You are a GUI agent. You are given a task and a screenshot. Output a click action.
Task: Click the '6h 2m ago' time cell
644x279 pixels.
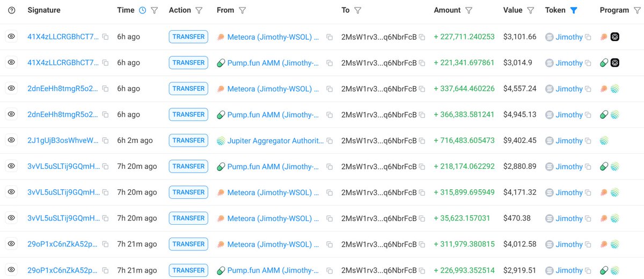pyautogui.click(x=135, y=140)
